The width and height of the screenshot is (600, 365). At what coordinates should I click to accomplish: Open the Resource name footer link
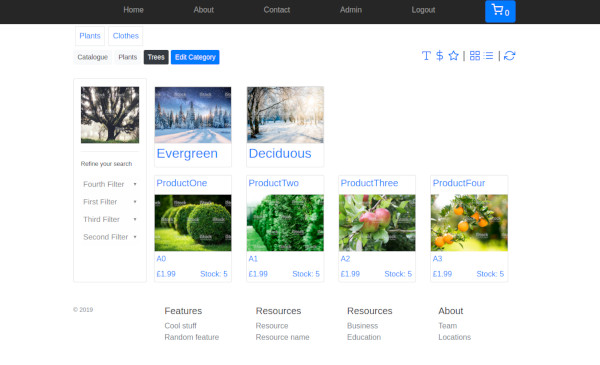click(282, 337)
